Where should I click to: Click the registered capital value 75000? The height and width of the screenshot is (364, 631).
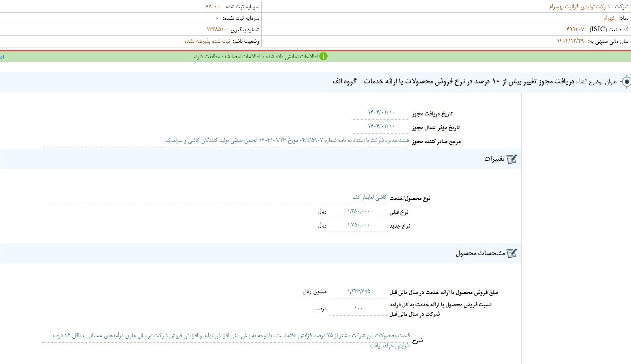click(x=213, y=7)
